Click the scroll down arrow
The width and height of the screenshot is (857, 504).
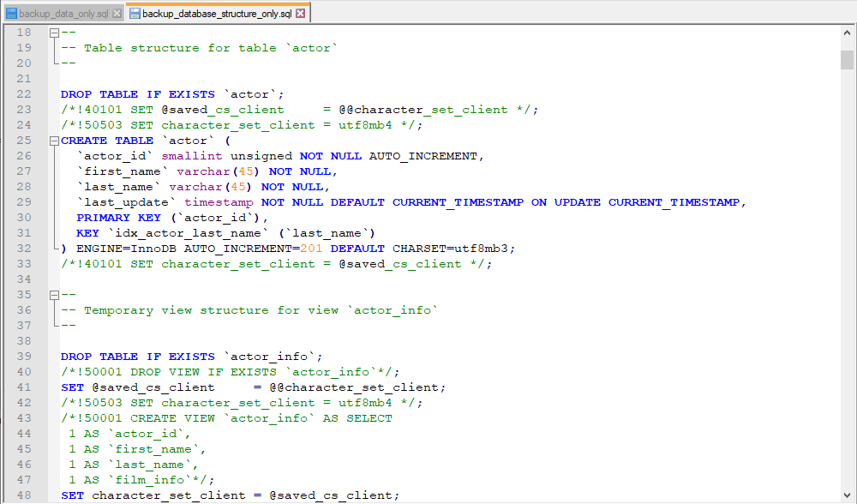pos(848,495)
